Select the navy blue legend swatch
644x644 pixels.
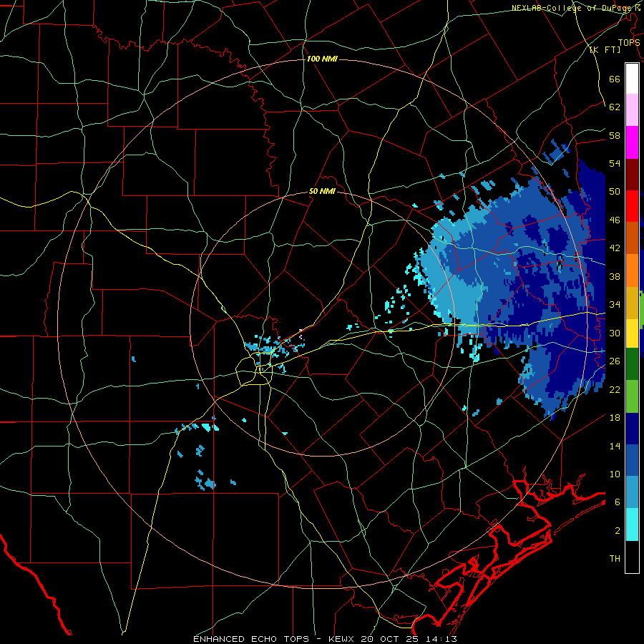pyautogui.click(x=632, y=429)
